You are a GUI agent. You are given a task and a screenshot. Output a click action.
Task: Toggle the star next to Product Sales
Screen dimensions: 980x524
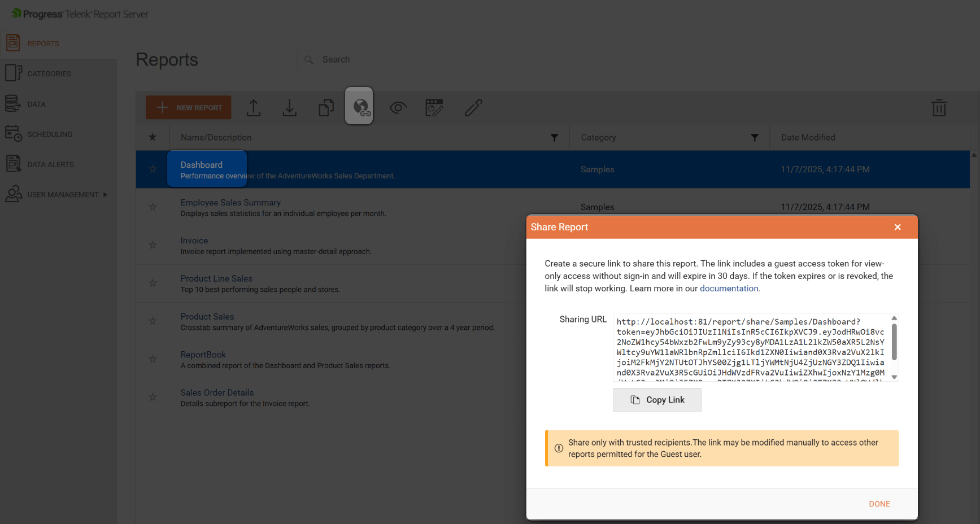click(x=153, y=321)
